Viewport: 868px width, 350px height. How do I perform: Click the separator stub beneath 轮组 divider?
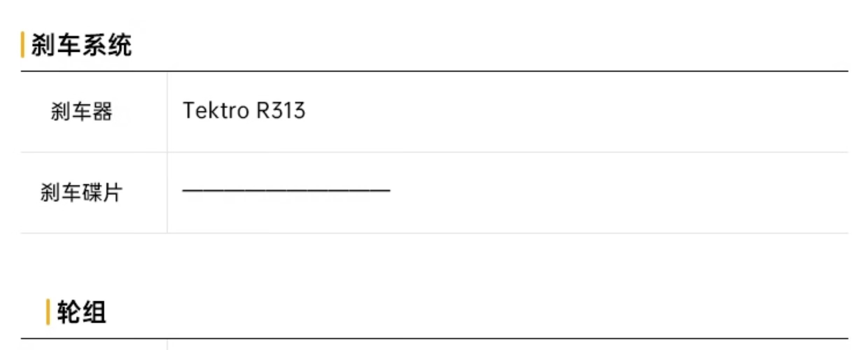point(167,345)
